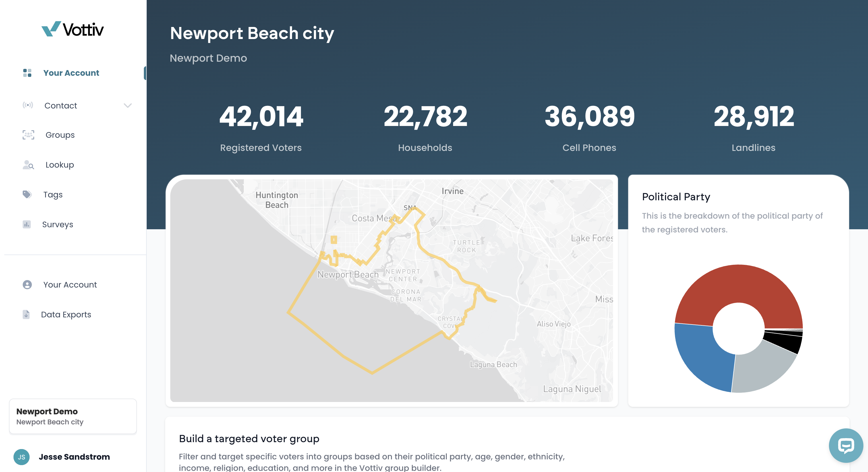This screenshot has height=472, width=868.
Task: Click Irvine label on map
Action: [453, 191]
